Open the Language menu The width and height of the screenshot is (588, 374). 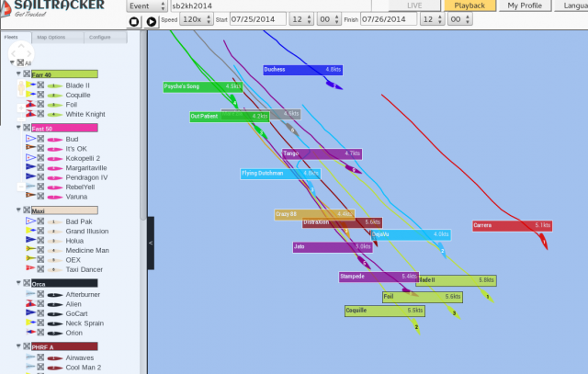point(571,6)
